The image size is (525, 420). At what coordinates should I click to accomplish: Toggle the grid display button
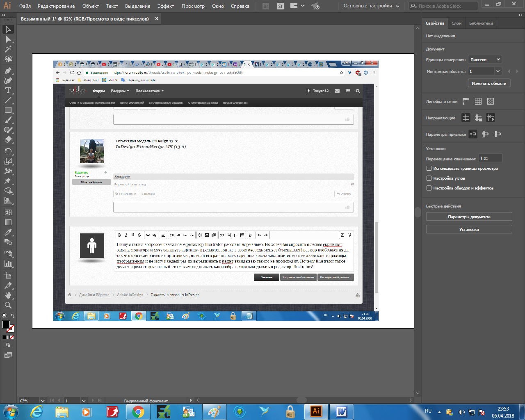click(x=478, y=101)
